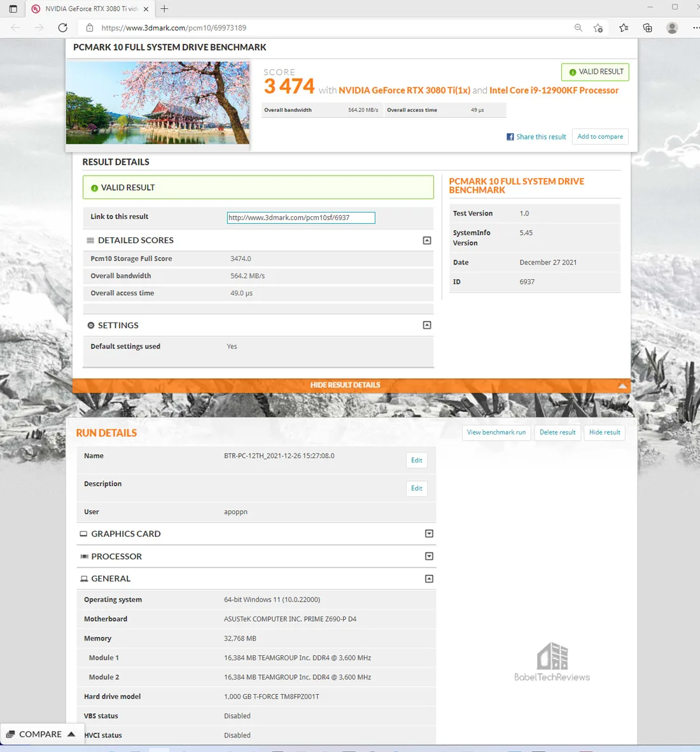
Task: Click the browser back arrow
Action: tap(15, 28)
